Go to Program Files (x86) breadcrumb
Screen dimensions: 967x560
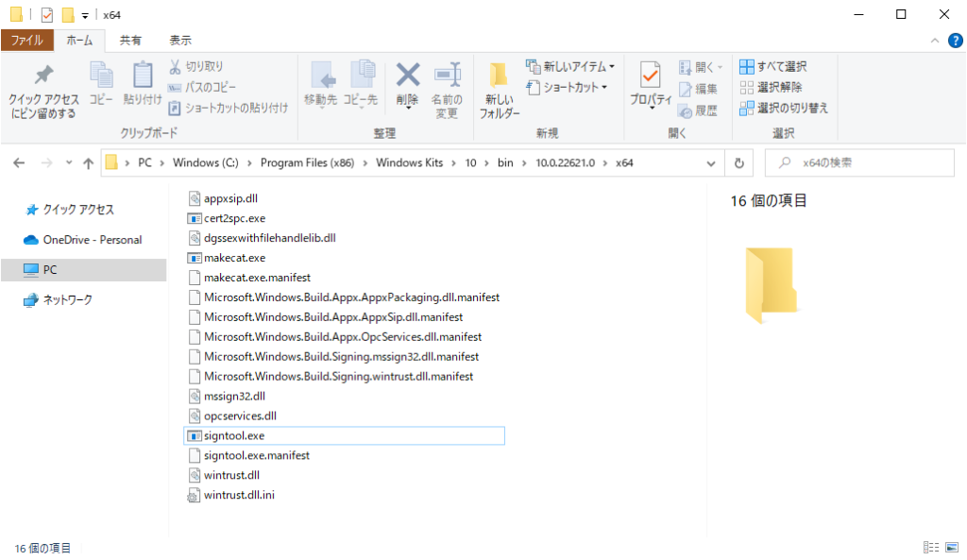(307, 162)
